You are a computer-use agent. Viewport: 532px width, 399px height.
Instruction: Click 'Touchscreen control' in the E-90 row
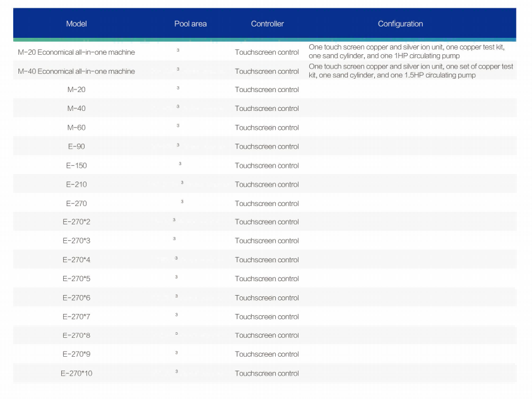click(267, 146)
